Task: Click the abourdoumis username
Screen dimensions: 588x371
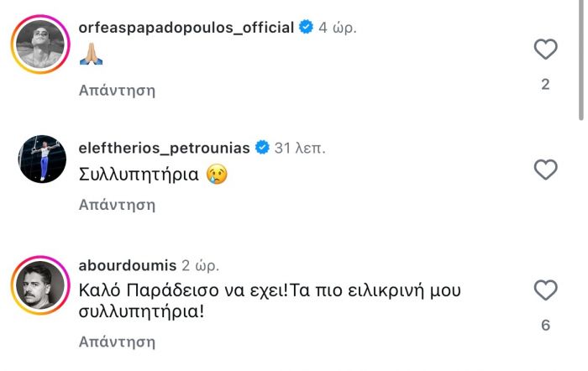Action: [125, 265]
